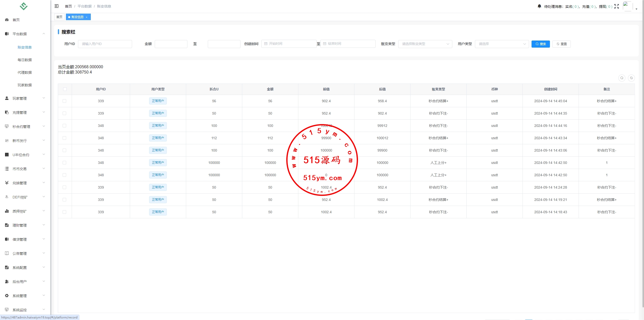
Task: Click the round search toggle icon above table
Action: [x=622, y=78]
